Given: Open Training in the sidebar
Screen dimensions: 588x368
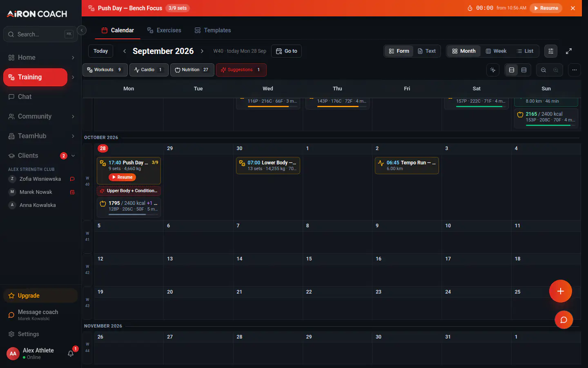Looking at the screenshot, I should pos(35,77).
